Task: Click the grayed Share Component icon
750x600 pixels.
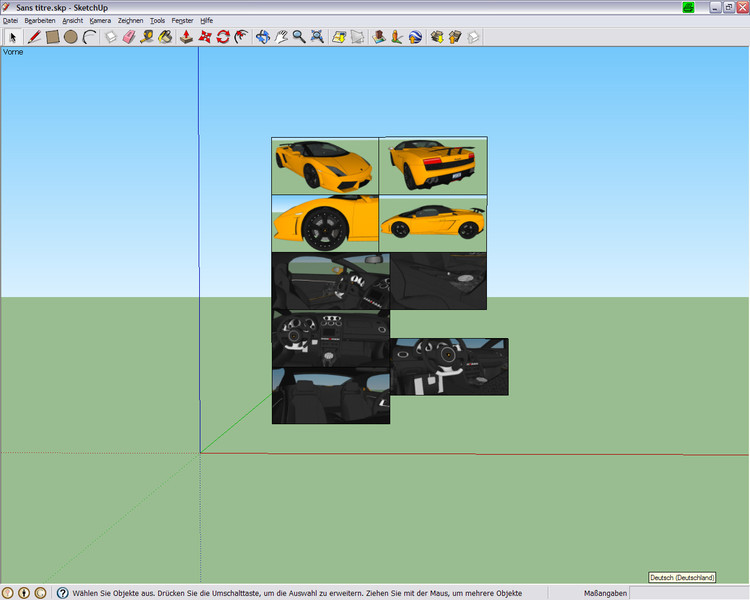Action: (x=473, y=37)
